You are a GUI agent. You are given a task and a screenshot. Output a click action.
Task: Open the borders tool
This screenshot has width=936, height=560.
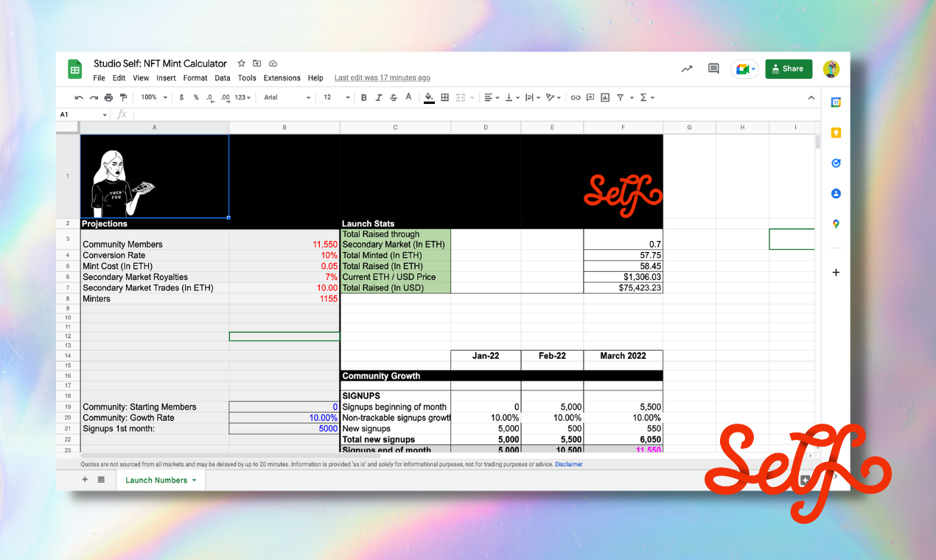tap(445, 97)
